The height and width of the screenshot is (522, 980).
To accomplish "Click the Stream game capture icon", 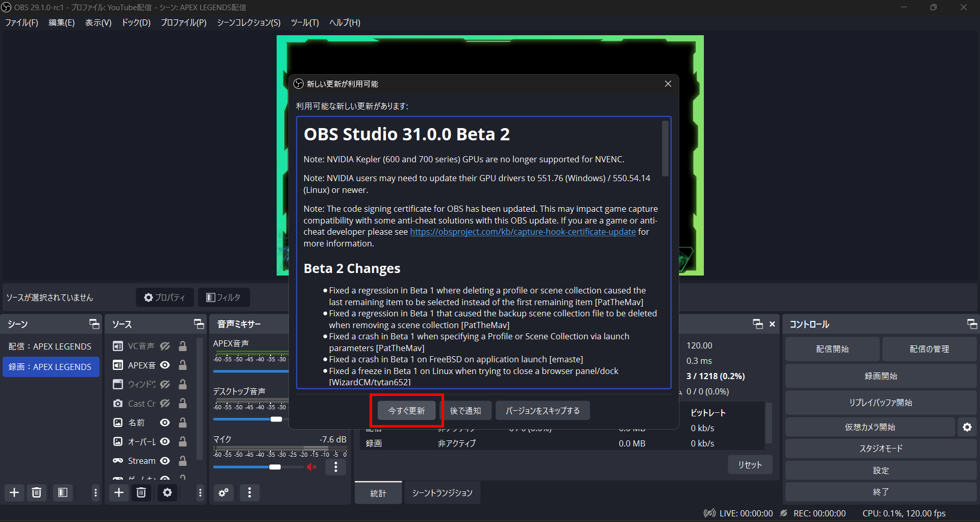I will pyautogui.click(x=118, y=461).
